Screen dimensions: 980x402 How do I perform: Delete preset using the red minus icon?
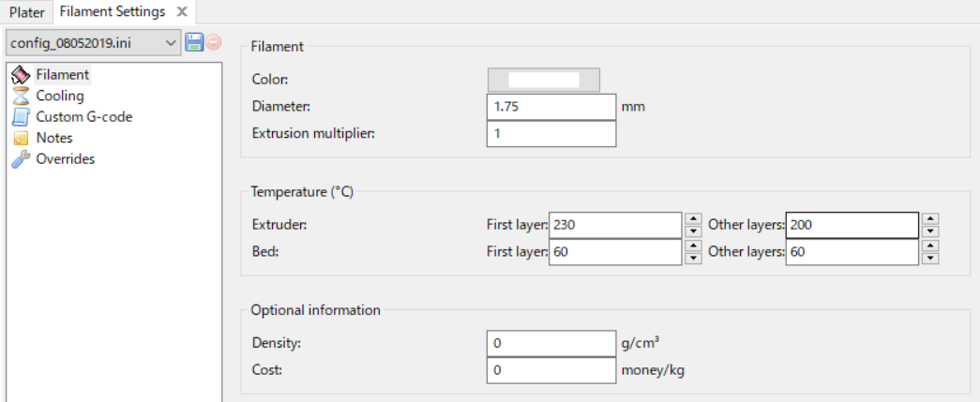pos(214,43)
